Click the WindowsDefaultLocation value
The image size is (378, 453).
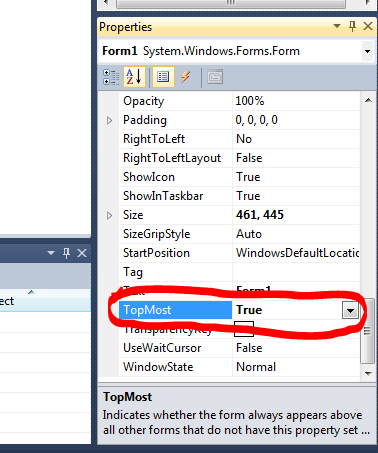pyautogui.click(x=296, y=253)
